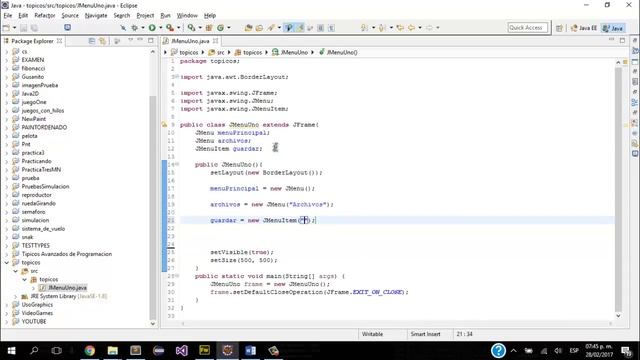
Task: Expand the JRE System Library node
Action: tap(16, 296)
